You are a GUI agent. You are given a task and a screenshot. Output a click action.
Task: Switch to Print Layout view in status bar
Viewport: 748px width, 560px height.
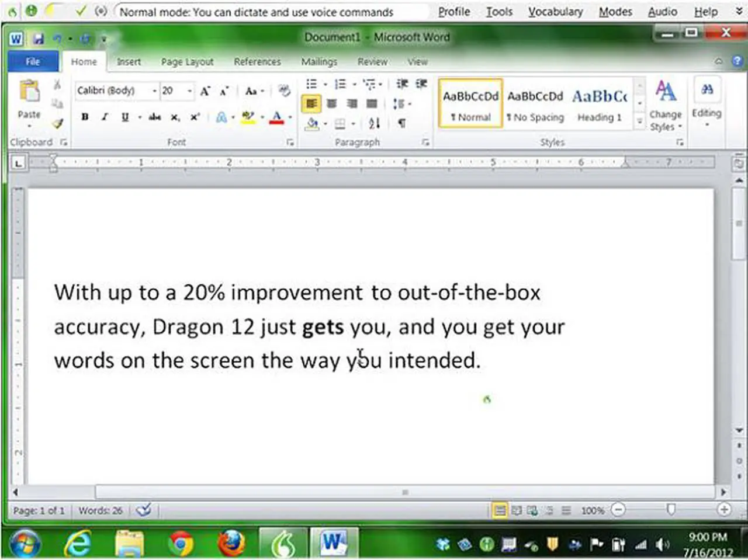(x=500, y=510)
